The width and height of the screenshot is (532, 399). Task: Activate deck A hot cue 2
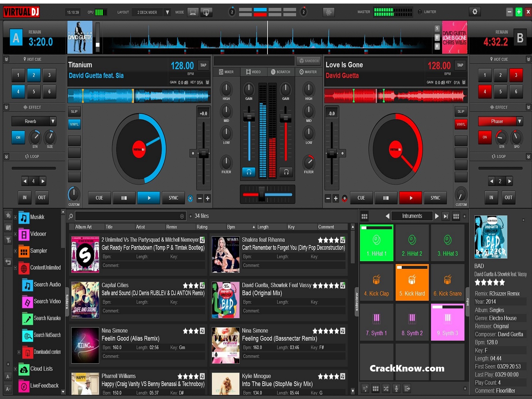[x=34, y=75]
